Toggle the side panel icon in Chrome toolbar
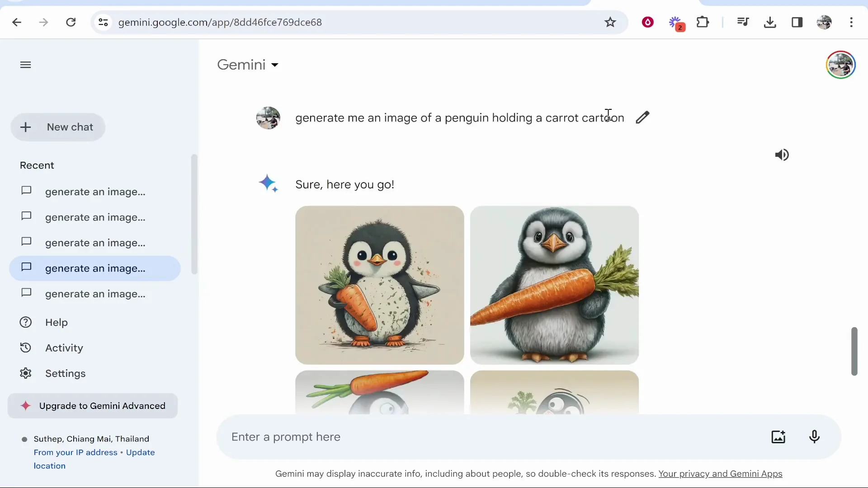The height and width of the screenshot is (488, 868). 797,22
